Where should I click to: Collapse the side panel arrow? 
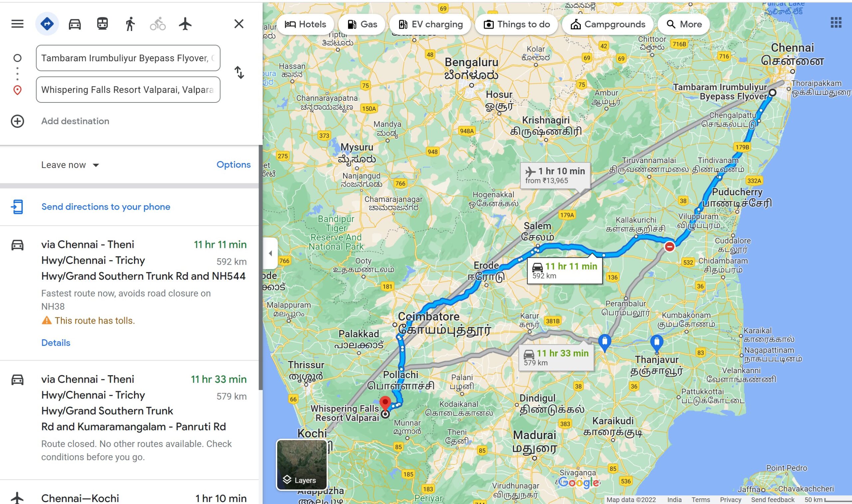tap(271, 253)
